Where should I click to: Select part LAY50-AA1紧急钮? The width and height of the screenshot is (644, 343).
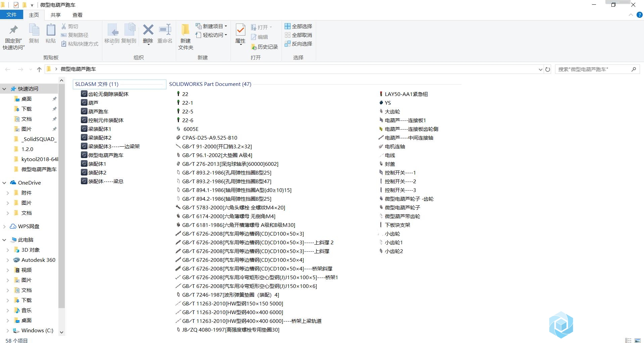click(x=403, y=94)
